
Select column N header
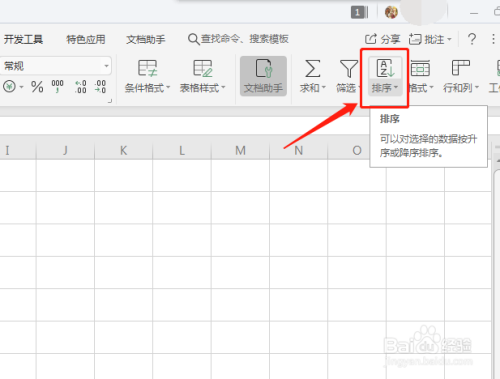pyautogui.click(x=298, y=151)
